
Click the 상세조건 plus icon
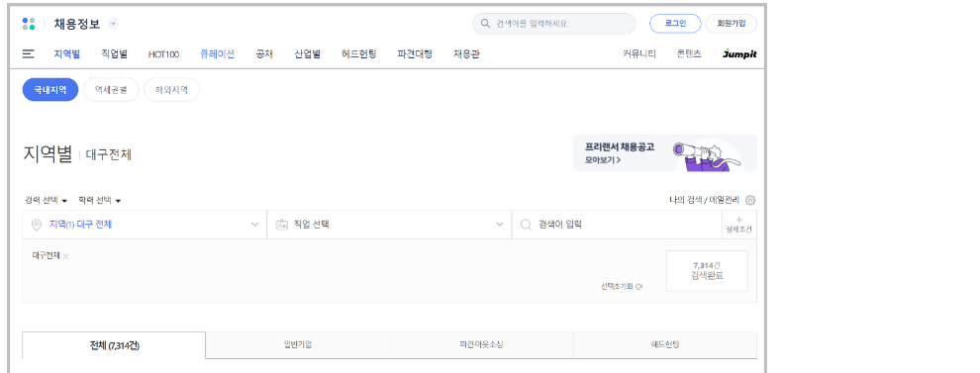click(x=738, y=220)
